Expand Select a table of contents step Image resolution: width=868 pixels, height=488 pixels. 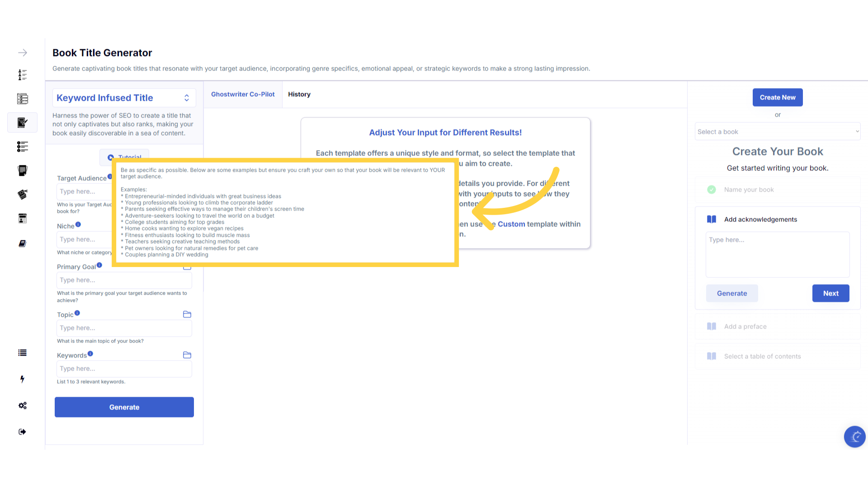point(762,357)
